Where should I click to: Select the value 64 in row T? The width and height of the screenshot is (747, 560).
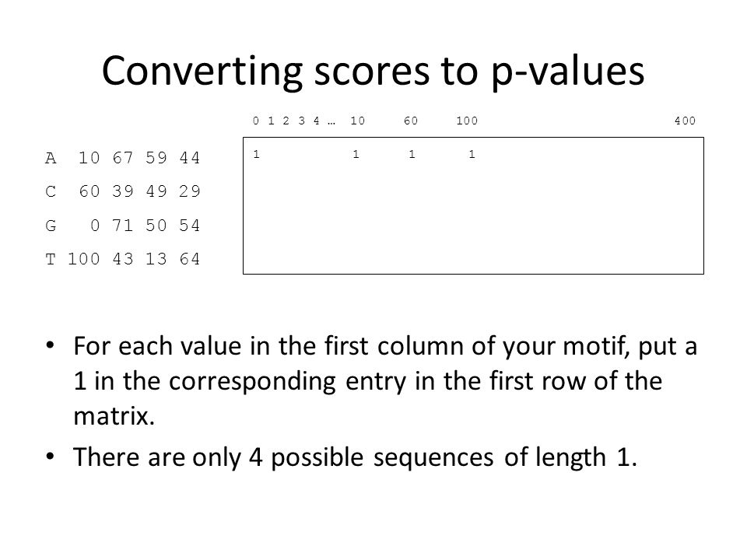pos(190,259)
